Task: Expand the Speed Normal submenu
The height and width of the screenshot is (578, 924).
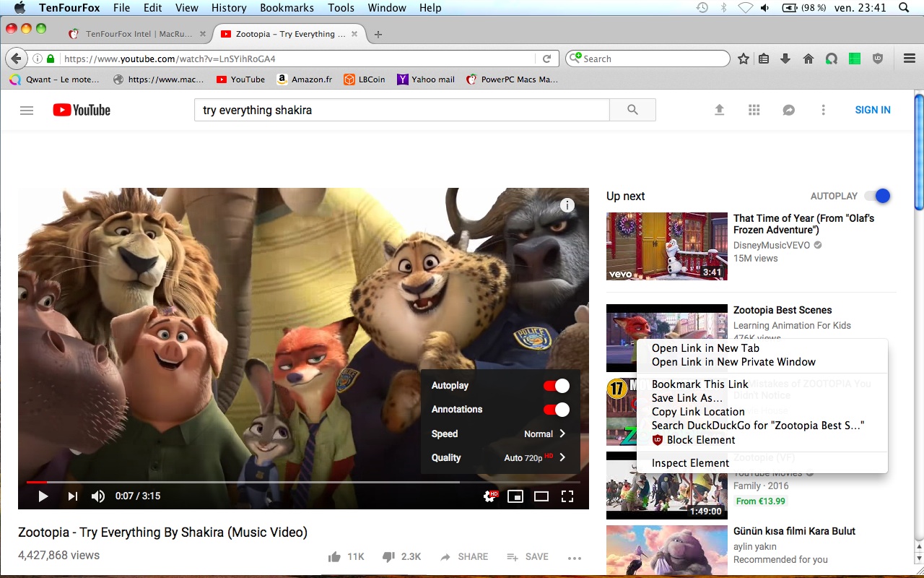Action: 500,433
